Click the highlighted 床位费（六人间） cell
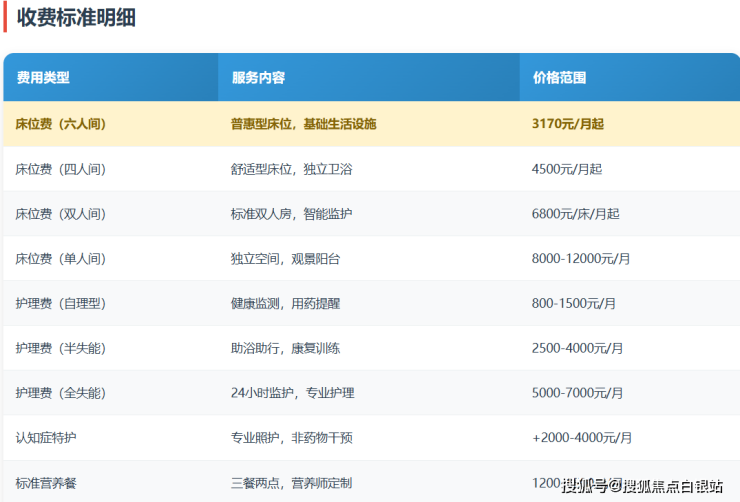This screenshot has width=740, height=502. 61,124
